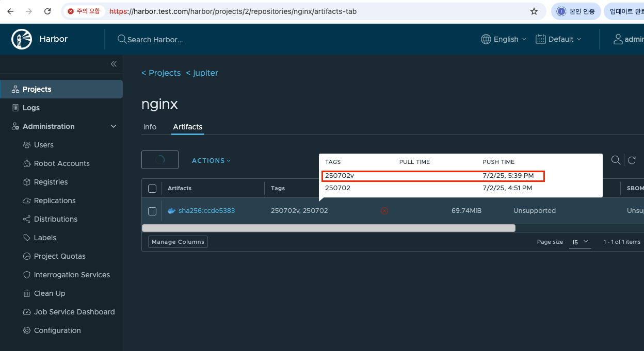Click the tags cell 250702v, 250702

click(x=299, y=211)
